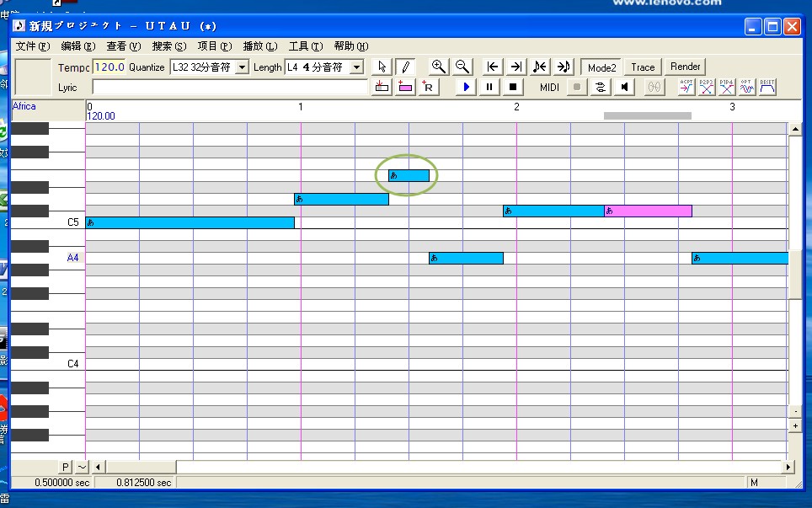Jump to the start of the track

[x=492, y=67]
